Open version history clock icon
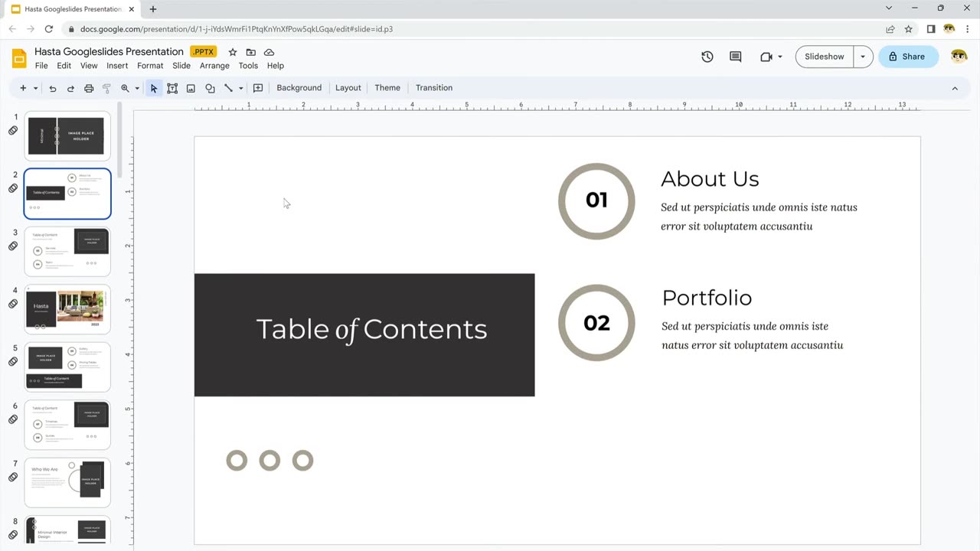The image size is (980, 551). [707, 57]
